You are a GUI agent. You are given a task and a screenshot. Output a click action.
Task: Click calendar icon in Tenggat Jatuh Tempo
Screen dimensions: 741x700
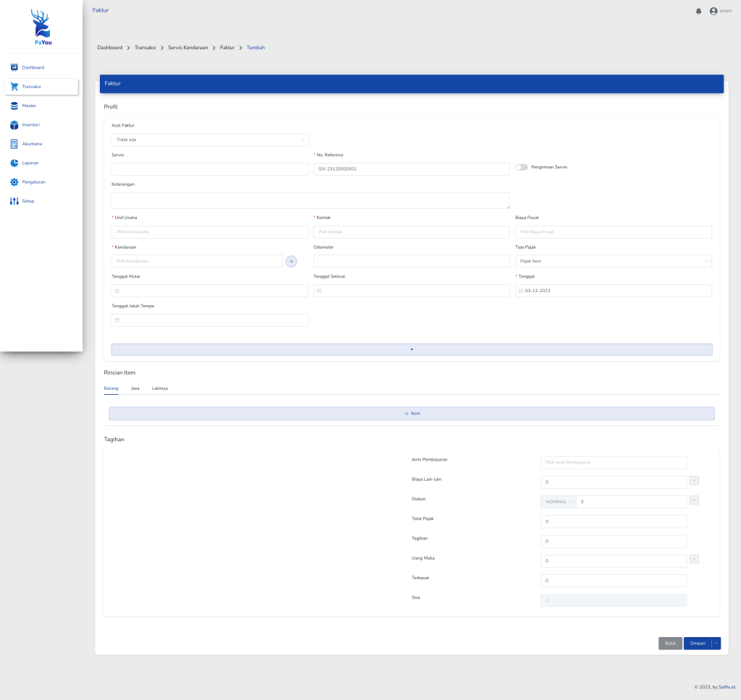click(117, 320)
